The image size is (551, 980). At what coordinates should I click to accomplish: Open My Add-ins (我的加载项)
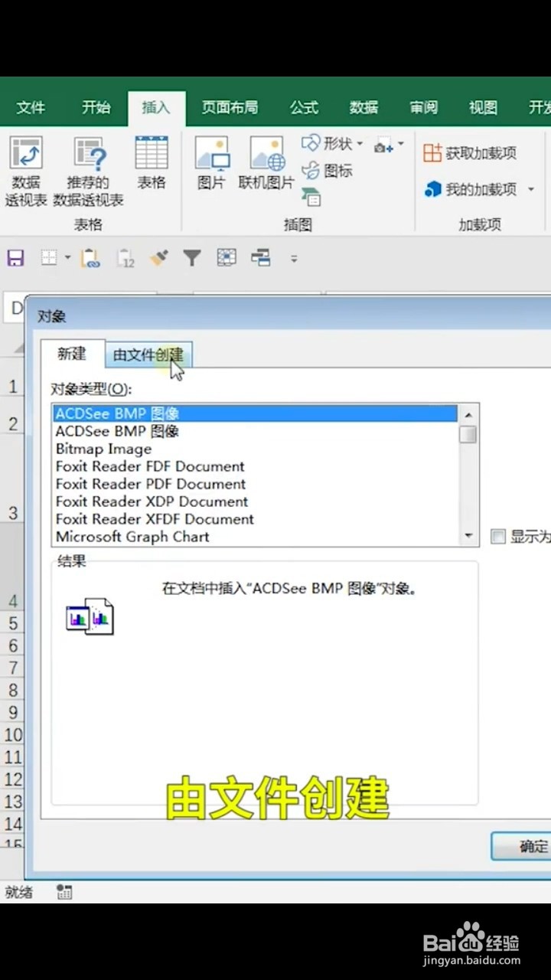click(470, 188)
